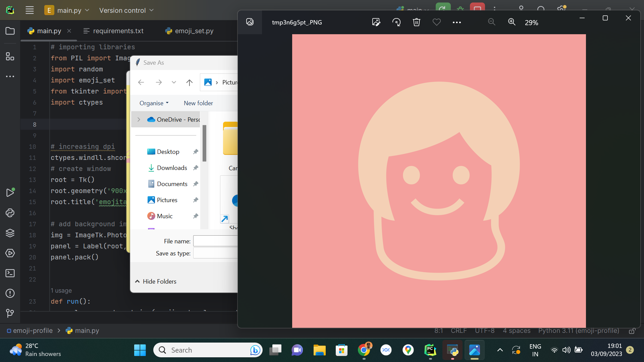Viewport: 644px width, 362px height.
Task: Delete the photo with the trash icon
Action: tap(416, 22)
